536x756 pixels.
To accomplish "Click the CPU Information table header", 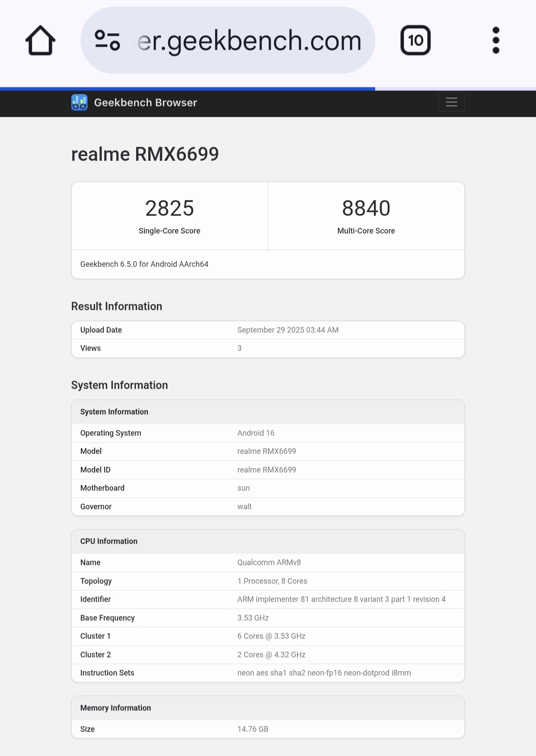I will pos(109,541).
